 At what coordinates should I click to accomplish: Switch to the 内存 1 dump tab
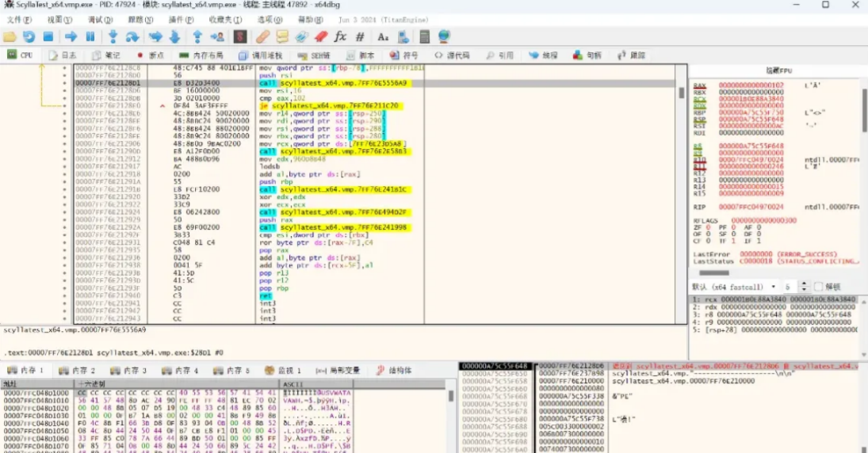[25, 371]
